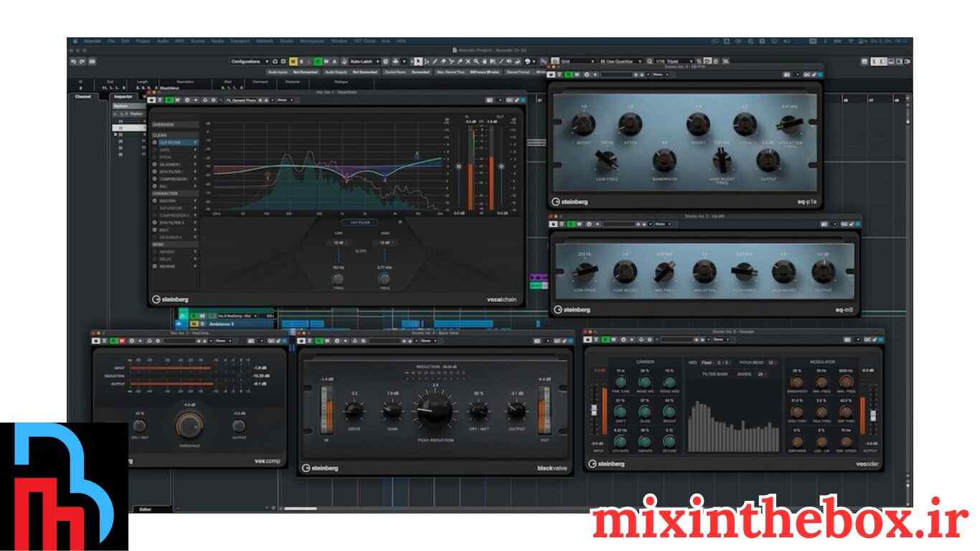980x551 pixels.
Task: Open the Apple menu
Action: coord(75,41)
